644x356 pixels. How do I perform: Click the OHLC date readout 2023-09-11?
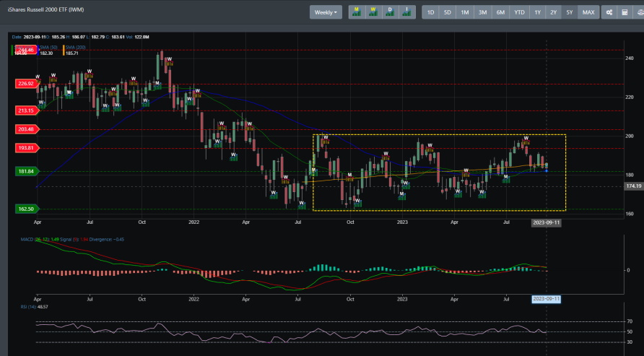(x=35, y=37)
